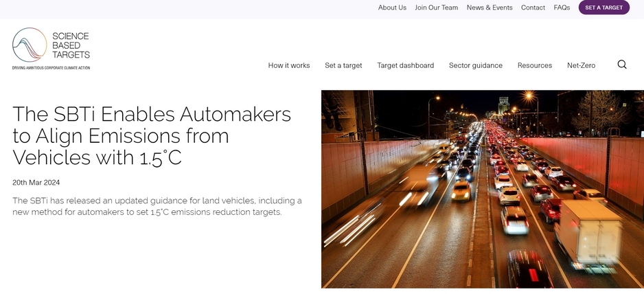Open the Net-Zero menu
644x294 pixels.
pyautogui.click(x=581, y=65)
